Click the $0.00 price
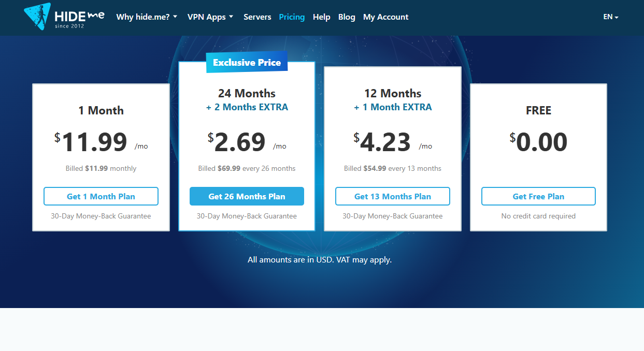 [538, 142]
